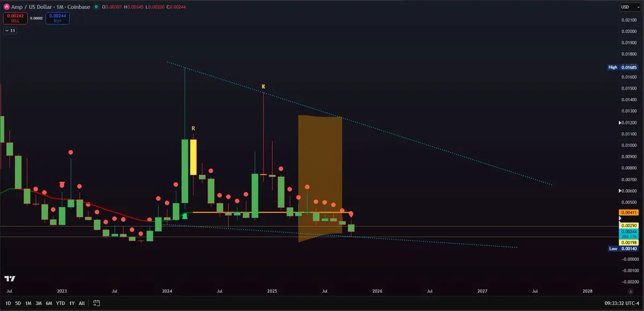Click the 0.00002 spread value
The height and width of the screenshot is (311, 644).
coord(36,18)
